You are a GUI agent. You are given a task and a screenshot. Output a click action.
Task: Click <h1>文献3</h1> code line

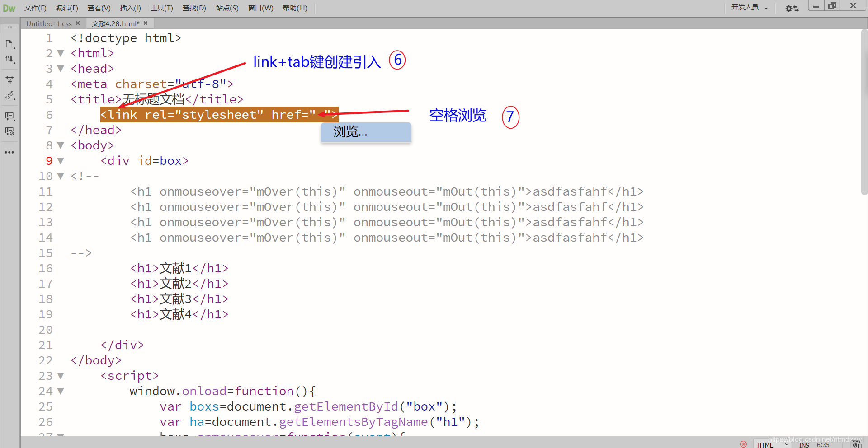tap(179, 299)
